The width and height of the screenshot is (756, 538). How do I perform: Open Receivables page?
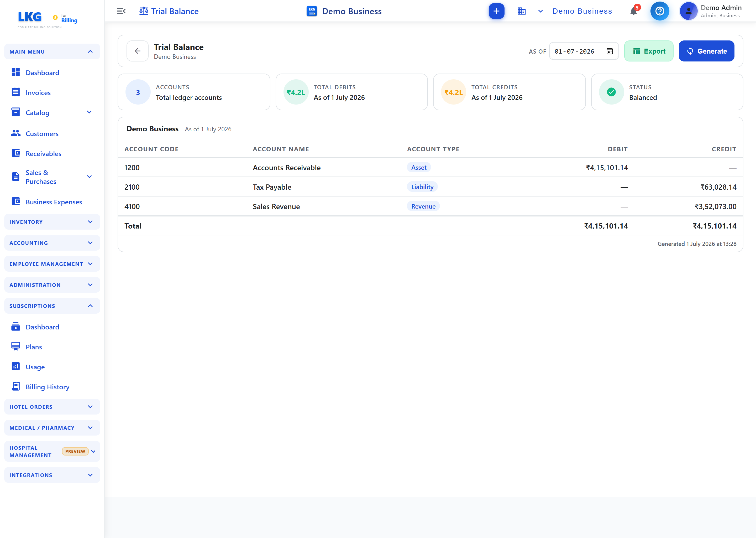[x=43, y=154]
